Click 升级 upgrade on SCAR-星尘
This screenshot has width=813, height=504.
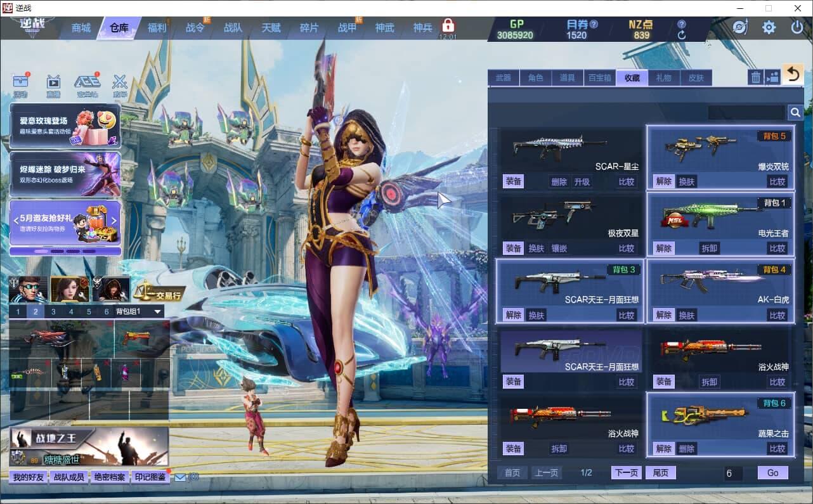(582, 181)
